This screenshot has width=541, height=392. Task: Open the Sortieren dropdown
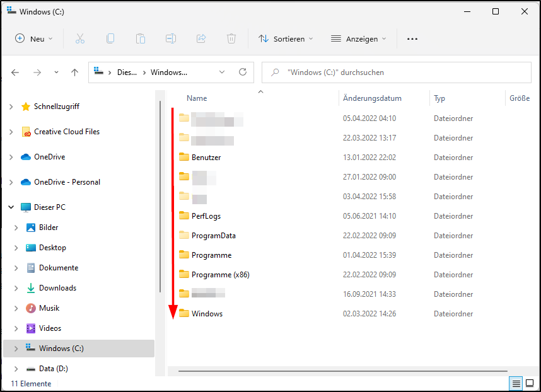pos(286,38)
